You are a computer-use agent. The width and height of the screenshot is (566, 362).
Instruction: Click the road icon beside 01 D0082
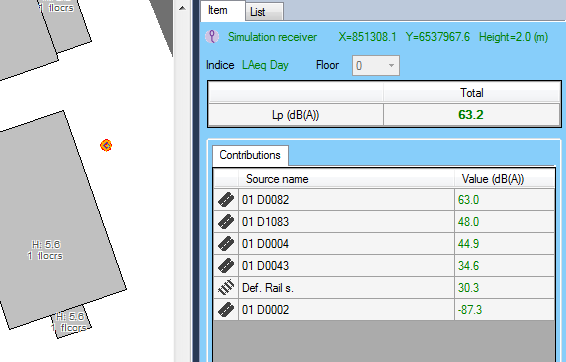pos(226,200)
